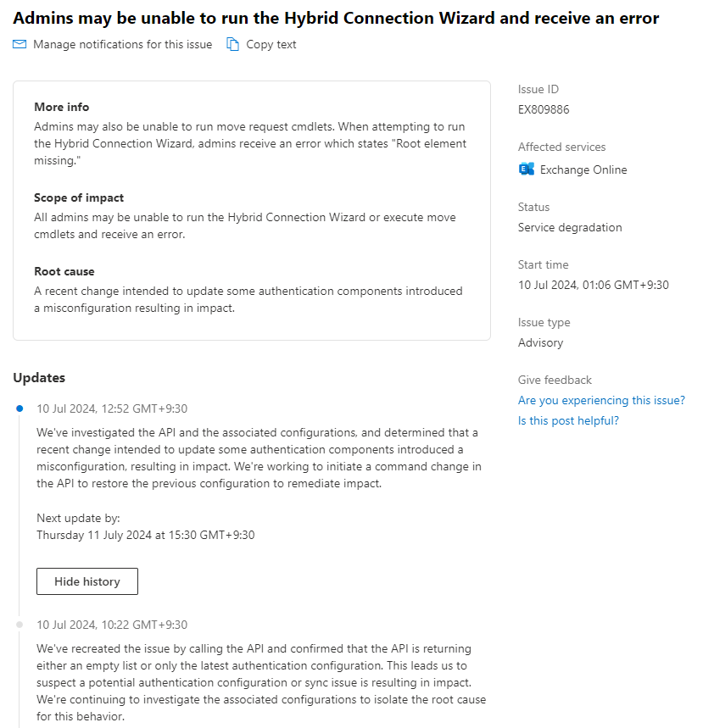Open 'Are you experiencing this issue?' link
This screenshot has height=728, width=703.
601,400
